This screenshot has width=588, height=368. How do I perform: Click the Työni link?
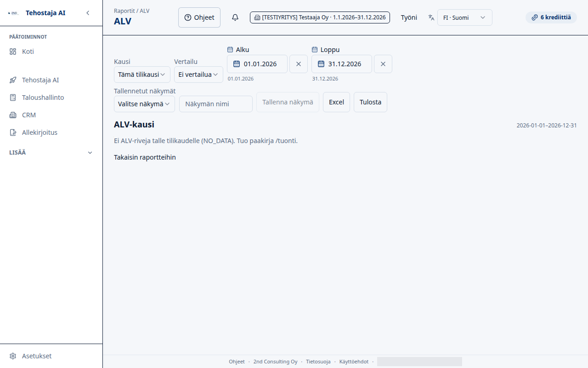click(409, 17)
